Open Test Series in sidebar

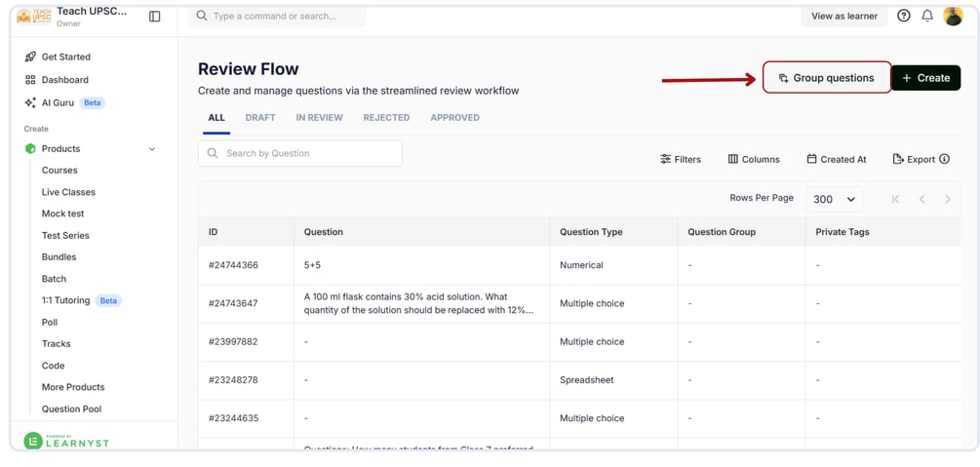[x=65, y=236]
